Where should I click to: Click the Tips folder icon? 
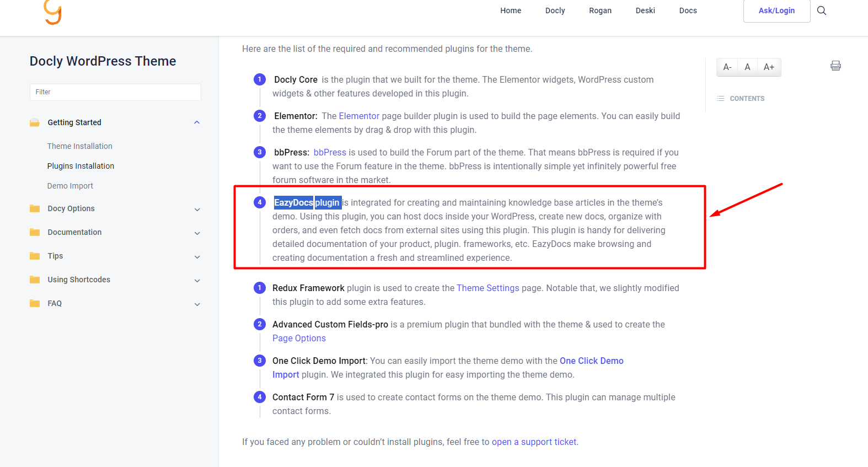(x=35, y=256)
